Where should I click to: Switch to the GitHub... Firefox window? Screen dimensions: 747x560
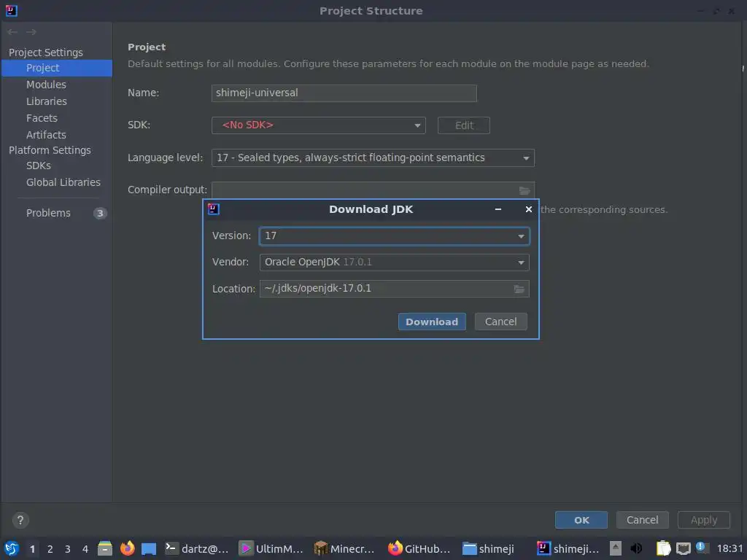[x=419, y=548]
